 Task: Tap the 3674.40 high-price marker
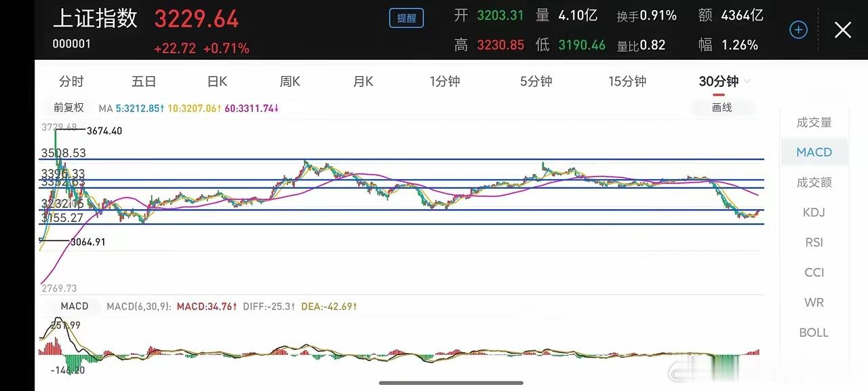[x=104, y=131]
